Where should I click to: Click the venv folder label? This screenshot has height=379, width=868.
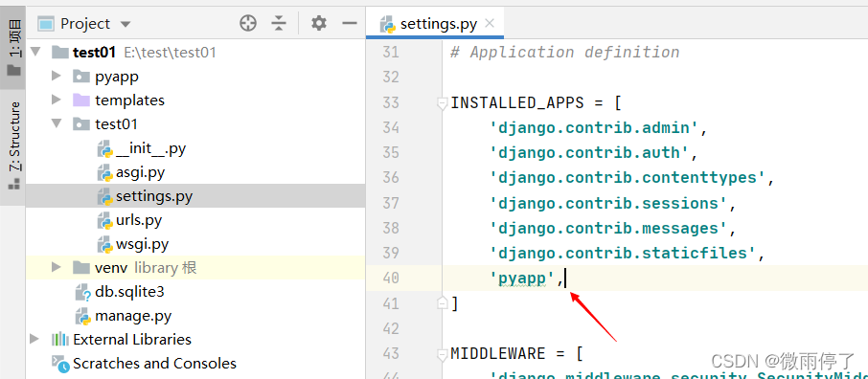[x=111, y=268]
